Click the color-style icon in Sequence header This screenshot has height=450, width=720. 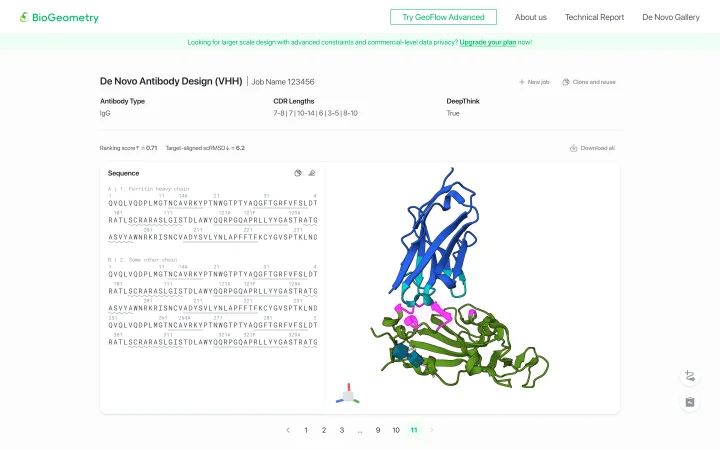pyautogui.click(x=298, y=173)
